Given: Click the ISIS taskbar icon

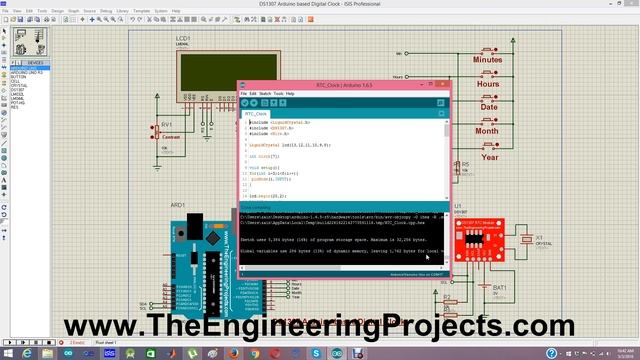Looking at the screenshot, I should [x=109, y=353].
